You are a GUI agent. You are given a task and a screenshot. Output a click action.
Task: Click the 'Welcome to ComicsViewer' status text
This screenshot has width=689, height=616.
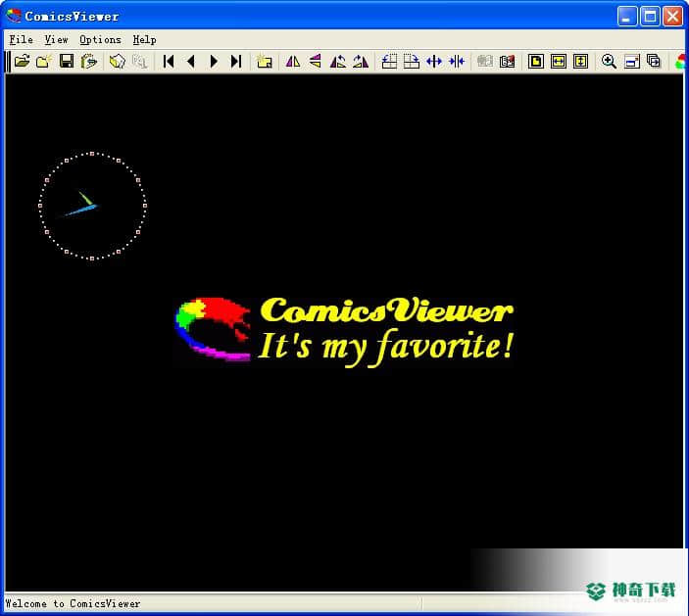pos(73,603)
